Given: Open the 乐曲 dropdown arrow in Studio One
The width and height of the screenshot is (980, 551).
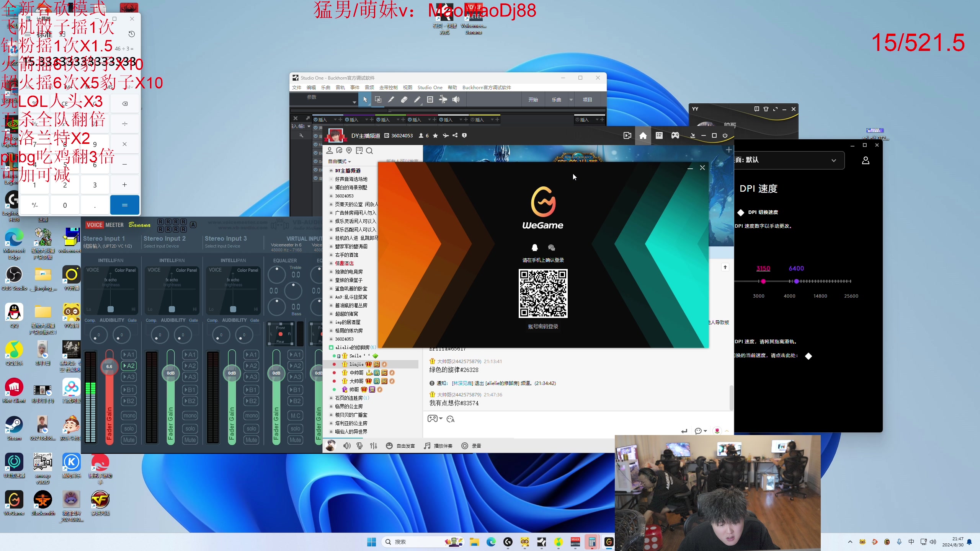Looking at the screenshot, I should [x=571, y=99].
